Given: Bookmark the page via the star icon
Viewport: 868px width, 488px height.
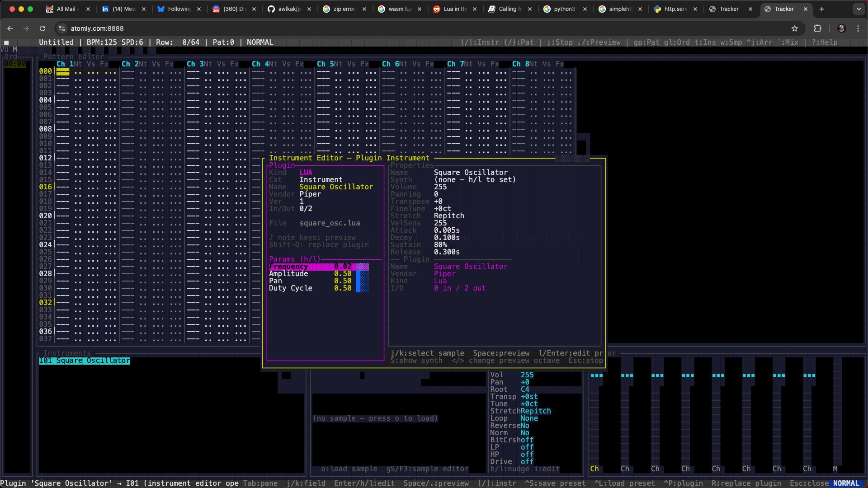Looking at the screenshot, I should pyautogui.click(x=795, y=28).
